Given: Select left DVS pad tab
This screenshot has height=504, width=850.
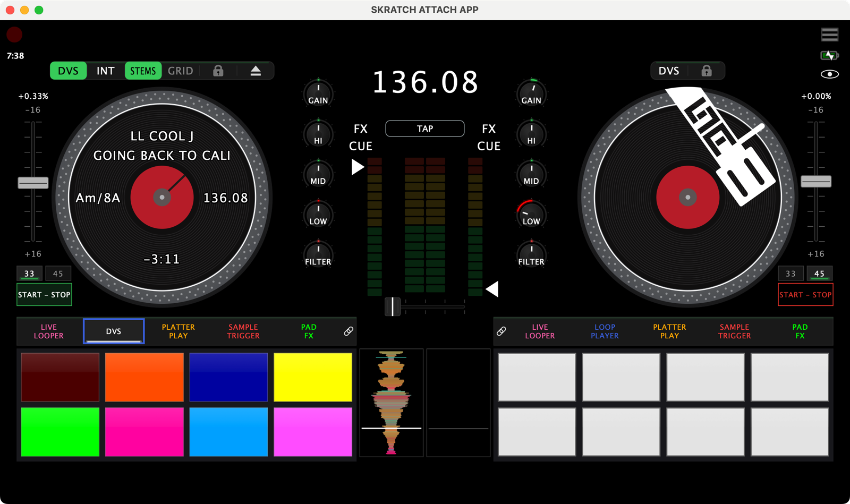Looking at the screenshot, I should coord(114,331).
